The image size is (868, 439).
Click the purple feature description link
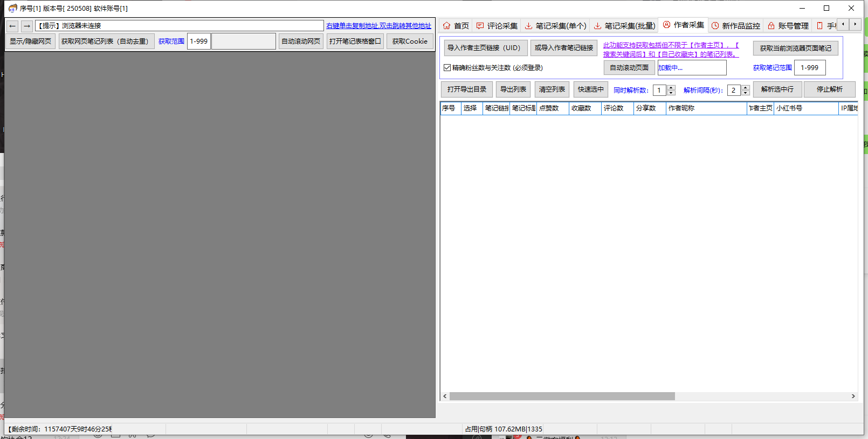[671, 50]
